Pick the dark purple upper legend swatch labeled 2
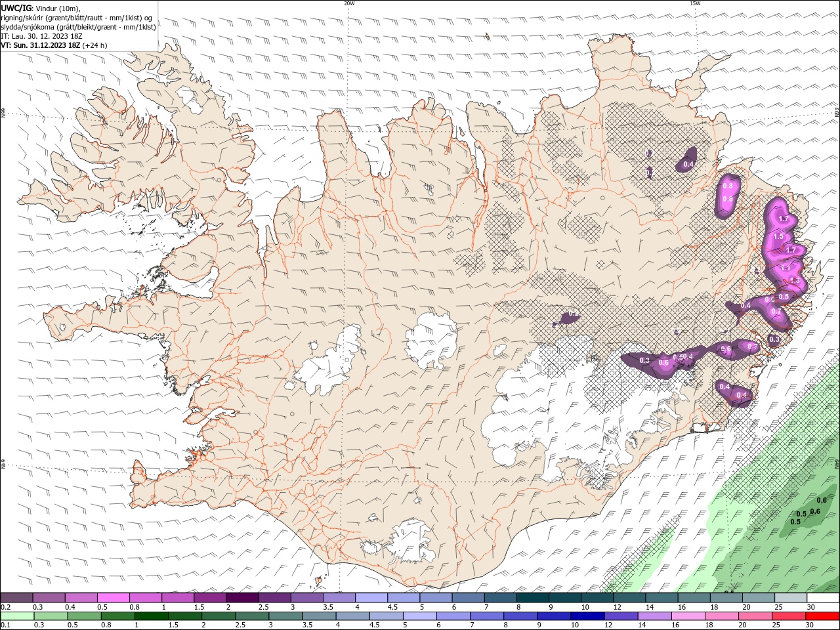The image size is (840, 630). tap(241, 598)
